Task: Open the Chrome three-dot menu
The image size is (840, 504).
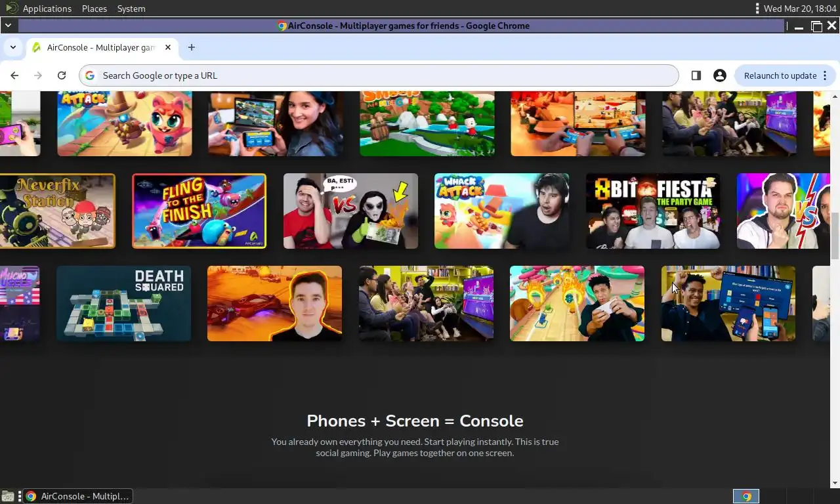Action: tap(825, 75)
